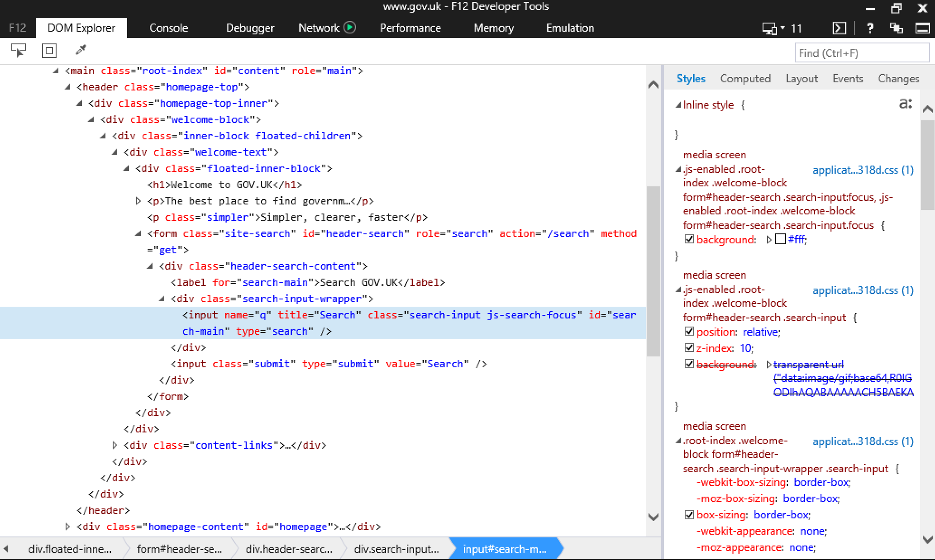Expand the background transparent url shorthand triangle
This screenshot has width=935, height=560.
[x=768, y=364]
